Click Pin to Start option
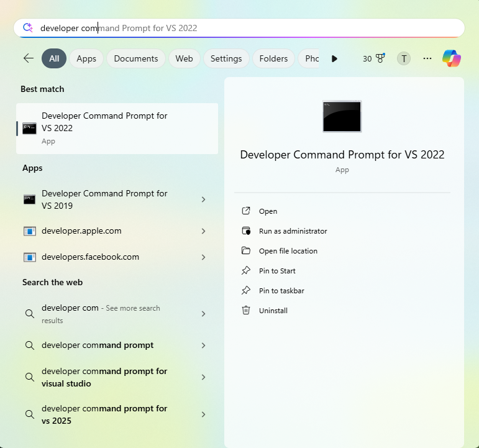Viewport: 479px width, 448px height. tap(277, 271)
